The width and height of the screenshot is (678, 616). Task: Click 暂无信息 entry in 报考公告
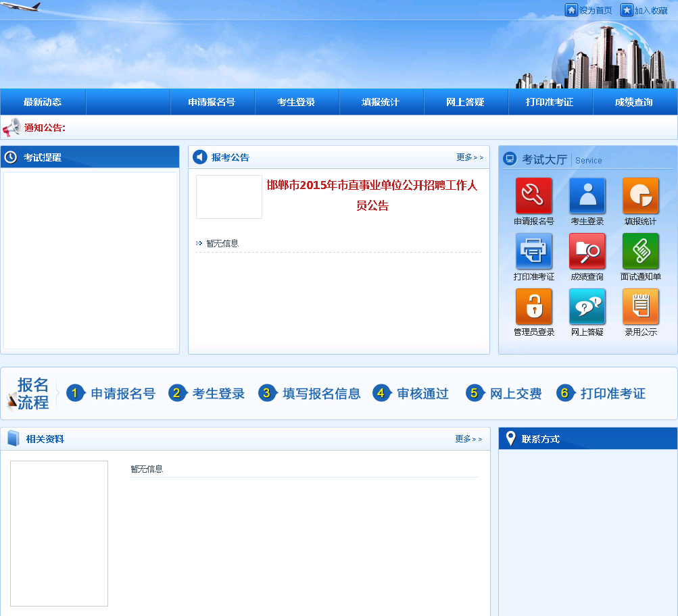[x=222, y=243]
